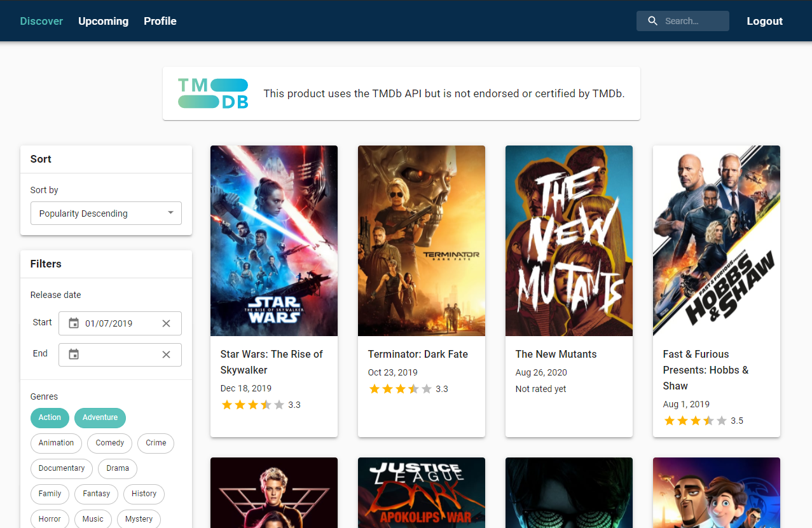Open the Hobbs & Shaw poster

click(717, 241)
